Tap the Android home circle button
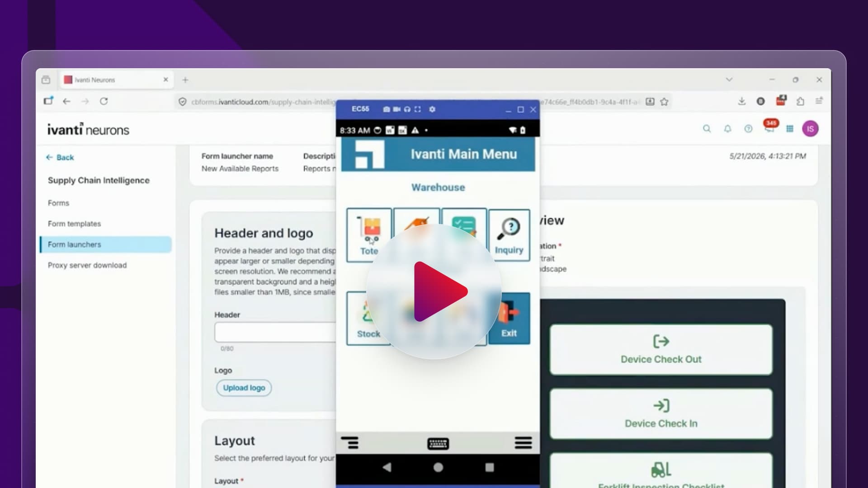868x488 pixels. (438, 467)
